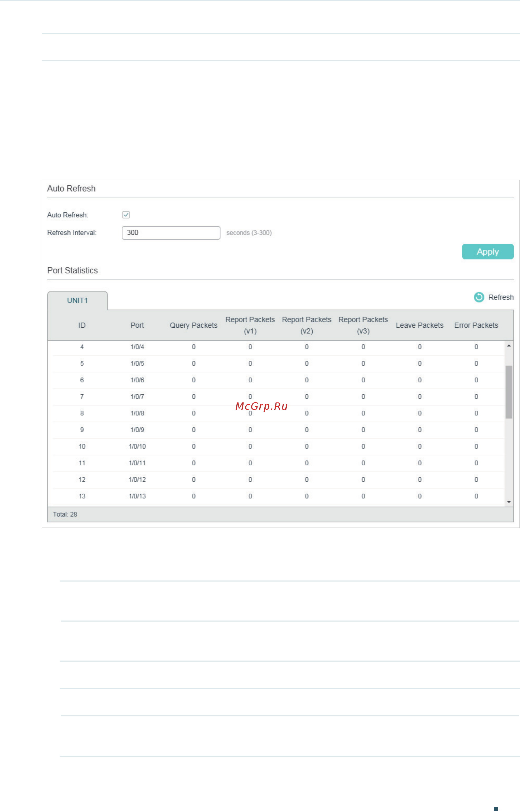Click Report Packets (v3) value for port 1/0/4
520x812 pixels.
363,347
